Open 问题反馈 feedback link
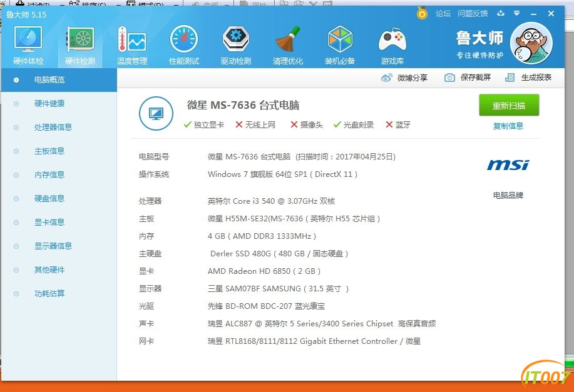 click(x=472, y=14)
